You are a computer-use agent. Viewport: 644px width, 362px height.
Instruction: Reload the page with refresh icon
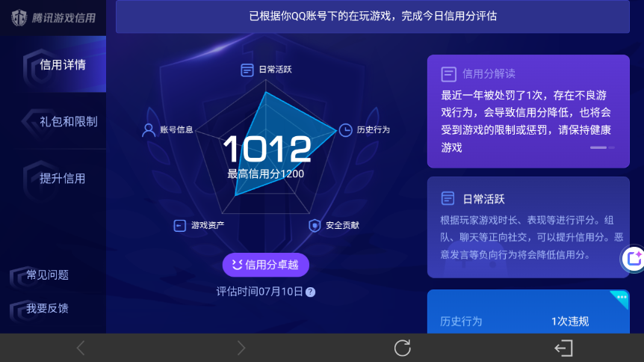coord(403,348)
